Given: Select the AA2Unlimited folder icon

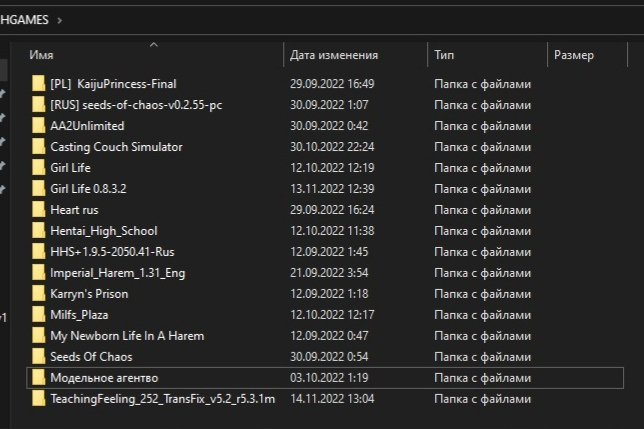Looking at the screenshot, I should point(39,125).
